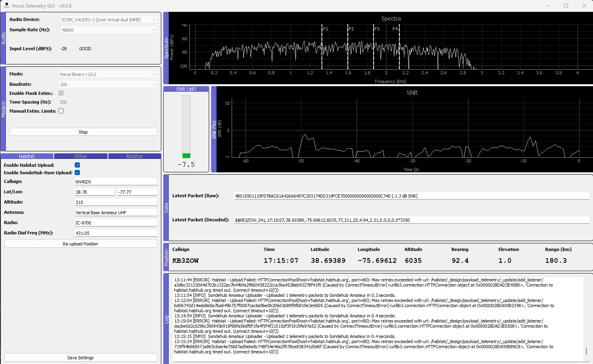Open the Audio Device dropdown
593x364 pixels.
point(108,20)
